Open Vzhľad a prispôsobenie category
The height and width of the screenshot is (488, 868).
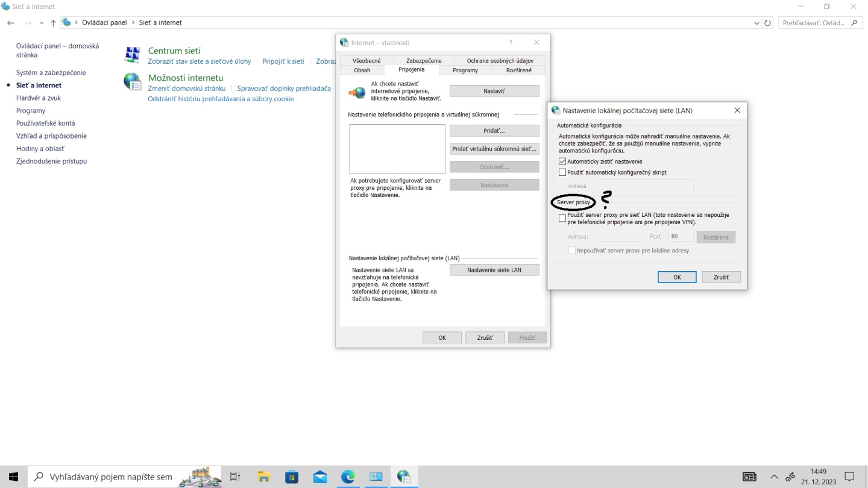[x=51, y=136]
